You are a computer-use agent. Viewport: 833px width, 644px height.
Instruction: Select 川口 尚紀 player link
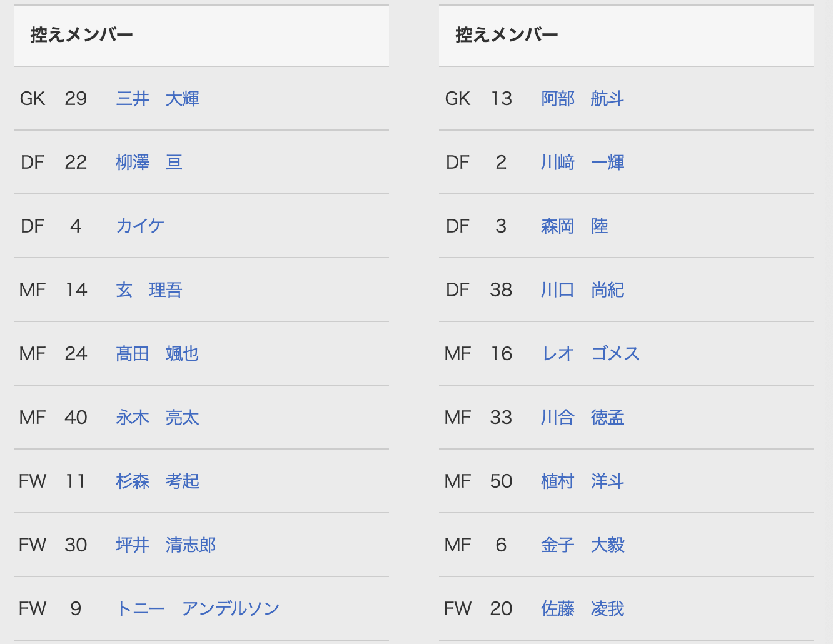click(582, 290)
